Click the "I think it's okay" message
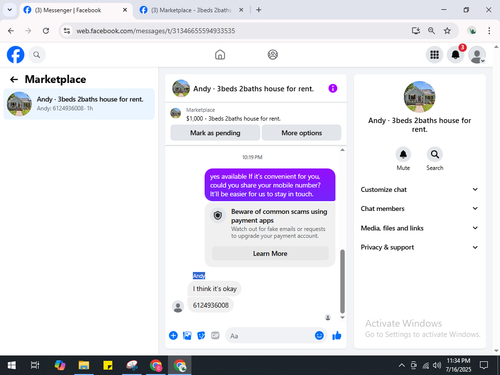 [x=214, y=289]
